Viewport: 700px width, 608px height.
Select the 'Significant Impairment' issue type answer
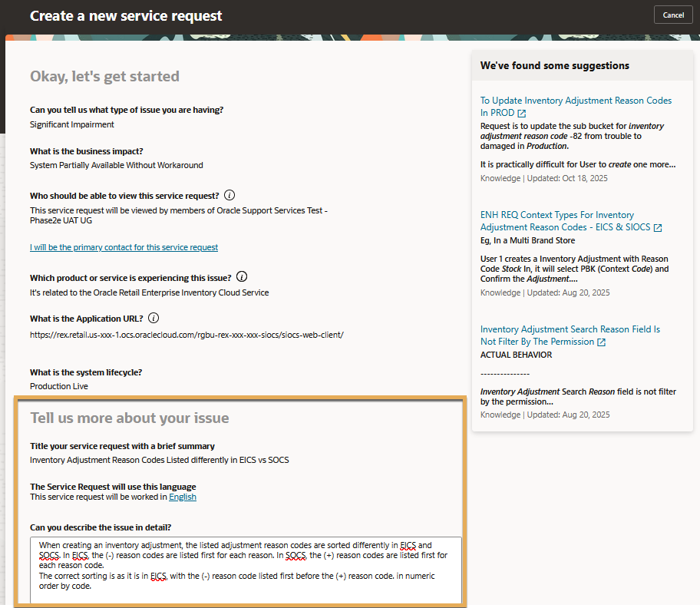point(72,124)
